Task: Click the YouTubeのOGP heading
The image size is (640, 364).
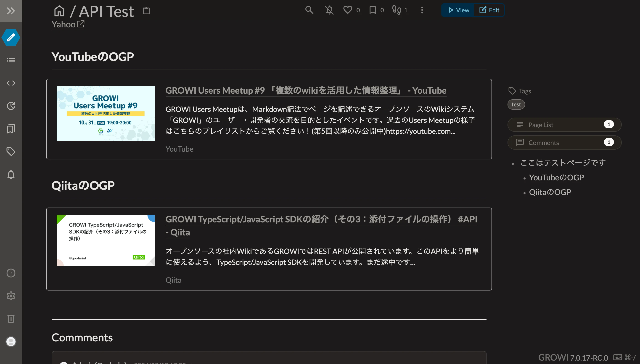Action: 93,57
